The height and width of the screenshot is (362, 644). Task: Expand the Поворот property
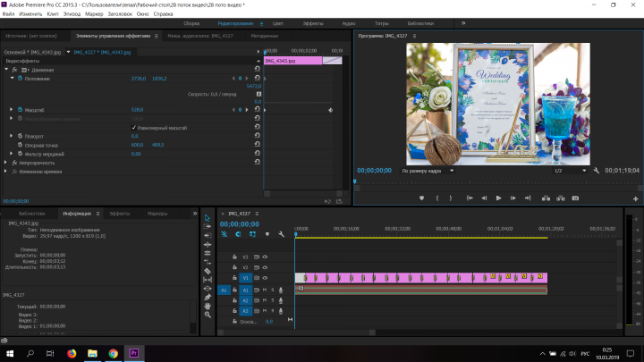point(11,136)
